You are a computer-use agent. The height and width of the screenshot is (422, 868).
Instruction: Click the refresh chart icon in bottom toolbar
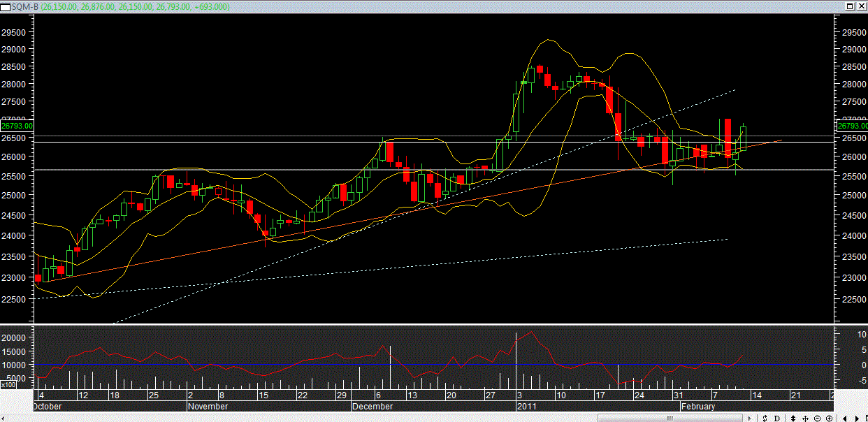[x=765, y=419]
